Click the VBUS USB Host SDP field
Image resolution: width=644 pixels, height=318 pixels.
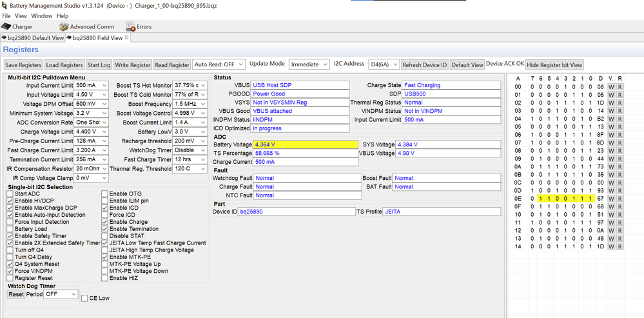tap(300, 85)
